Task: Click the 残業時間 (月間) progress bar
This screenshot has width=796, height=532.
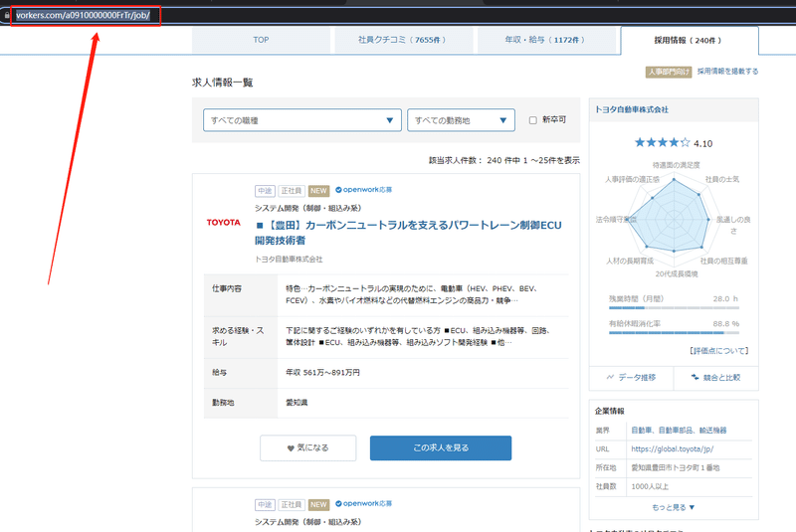Action: pyautogui.click(x=674, y=308)
